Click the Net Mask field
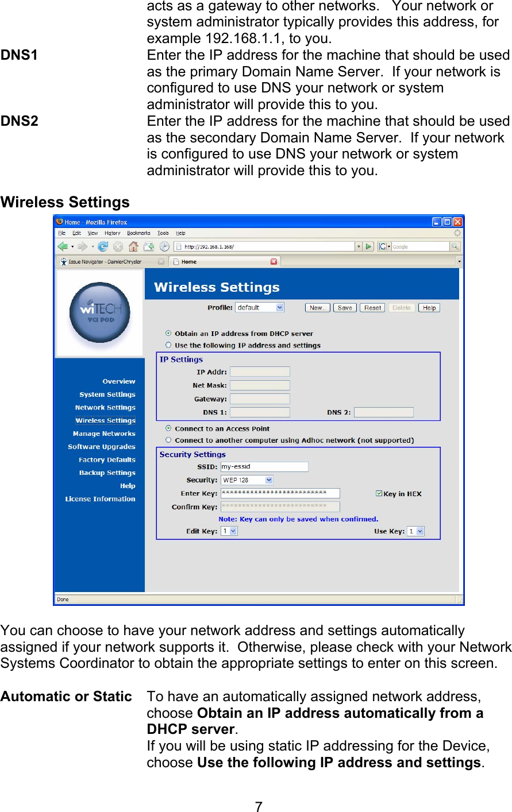 260,385
